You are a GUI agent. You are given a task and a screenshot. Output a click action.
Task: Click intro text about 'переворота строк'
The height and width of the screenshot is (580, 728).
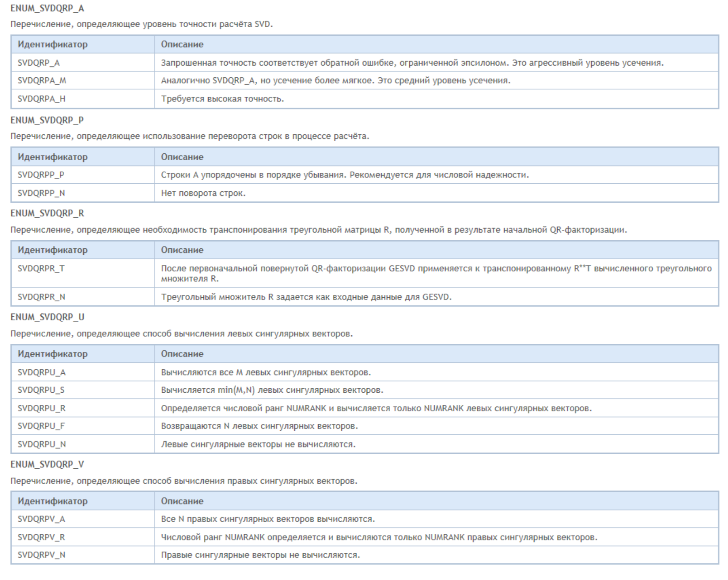[x=190, y=136]
